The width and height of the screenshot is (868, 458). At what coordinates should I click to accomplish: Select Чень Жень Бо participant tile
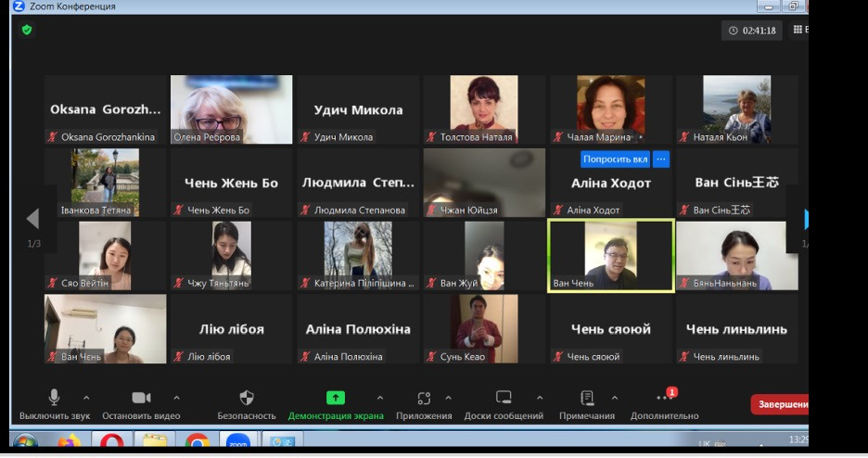(232, 183)
